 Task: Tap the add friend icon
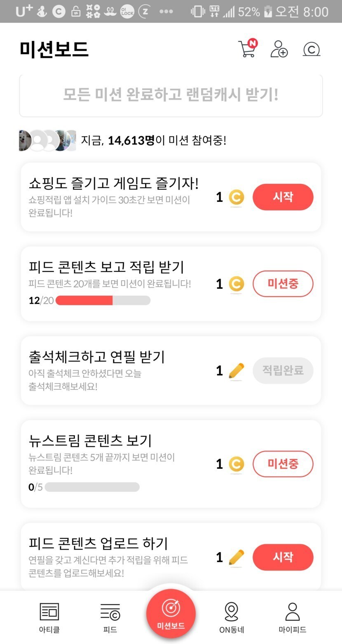(x=279, y=49)
